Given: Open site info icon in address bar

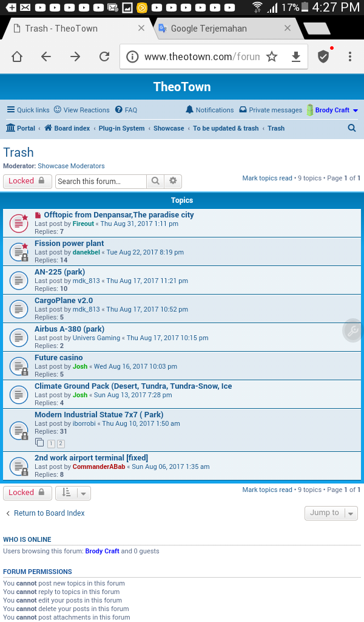Looking at the screenshot, I should [x=132, y=56].
